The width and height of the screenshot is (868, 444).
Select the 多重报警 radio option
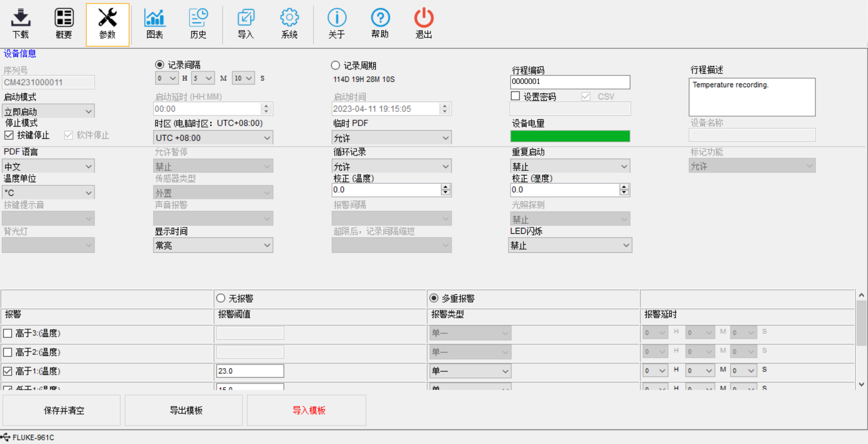[x=434, y=298]
